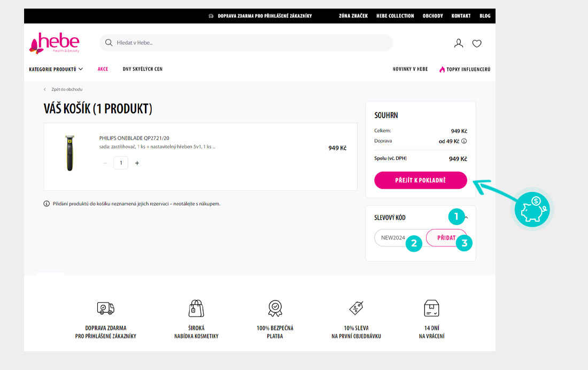Image resolution: width=588 pixels, height=370 pixels.
Task: Open the Philips OneBlade product thumbnail
Action: (69, 153)
